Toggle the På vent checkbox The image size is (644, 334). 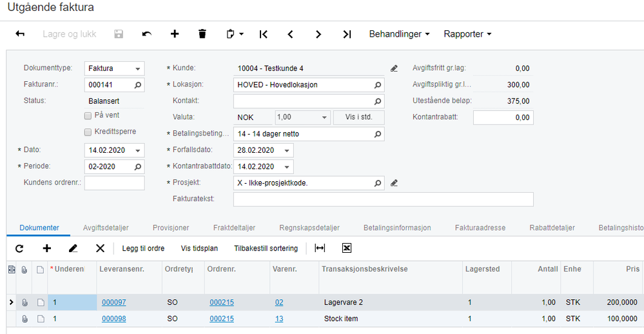pos(88,116)
